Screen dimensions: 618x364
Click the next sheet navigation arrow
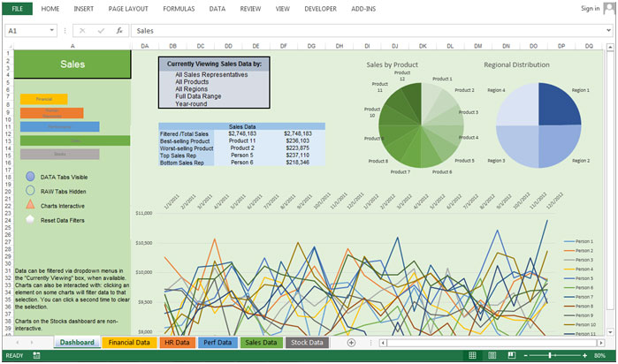click(32, 342)
